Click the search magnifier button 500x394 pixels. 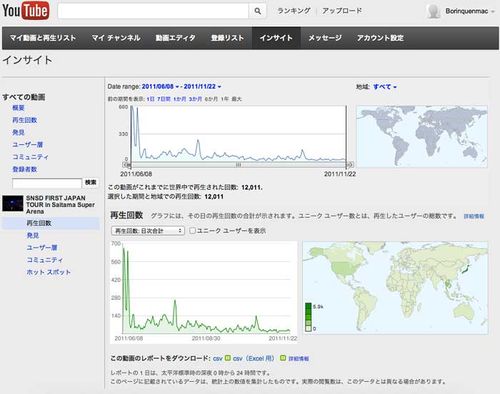(257, 11)
